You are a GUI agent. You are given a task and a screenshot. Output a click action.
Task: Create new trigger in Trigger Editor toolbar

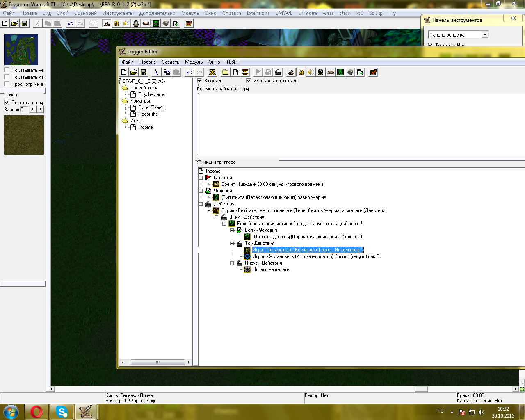(x=235, y=72)
